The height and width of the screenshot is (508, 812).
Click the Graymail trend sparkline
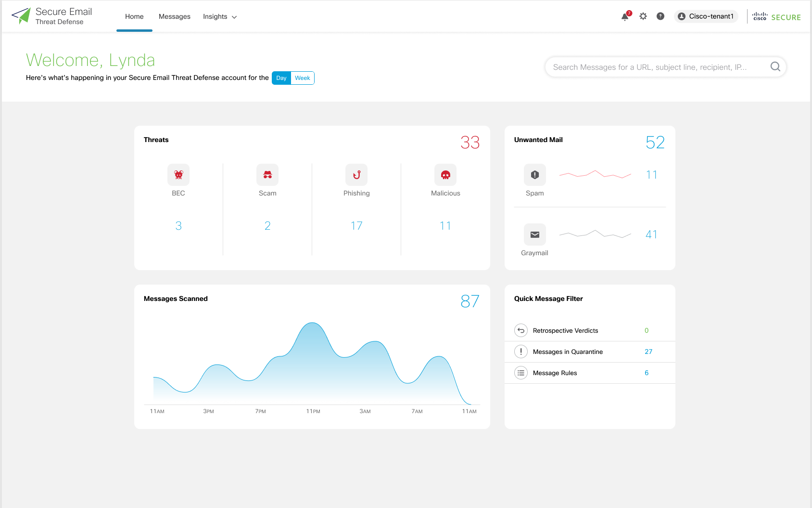[595, 234]
